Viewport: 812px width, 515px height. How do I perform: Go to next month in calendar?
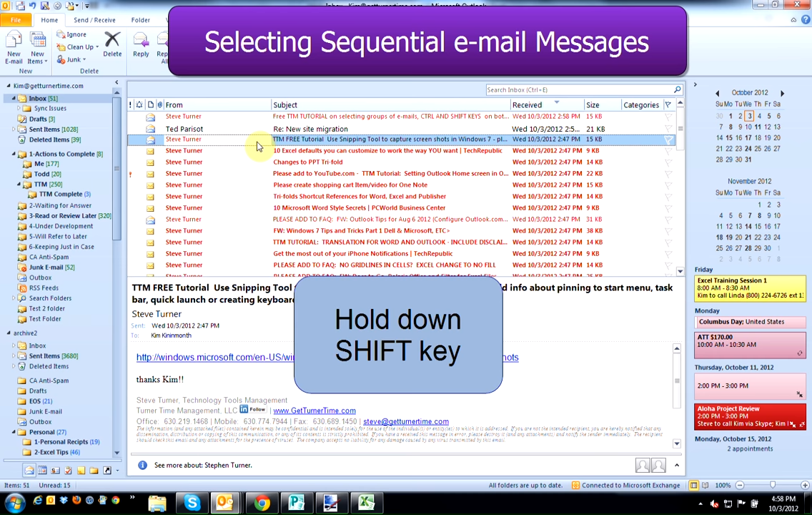783,93
